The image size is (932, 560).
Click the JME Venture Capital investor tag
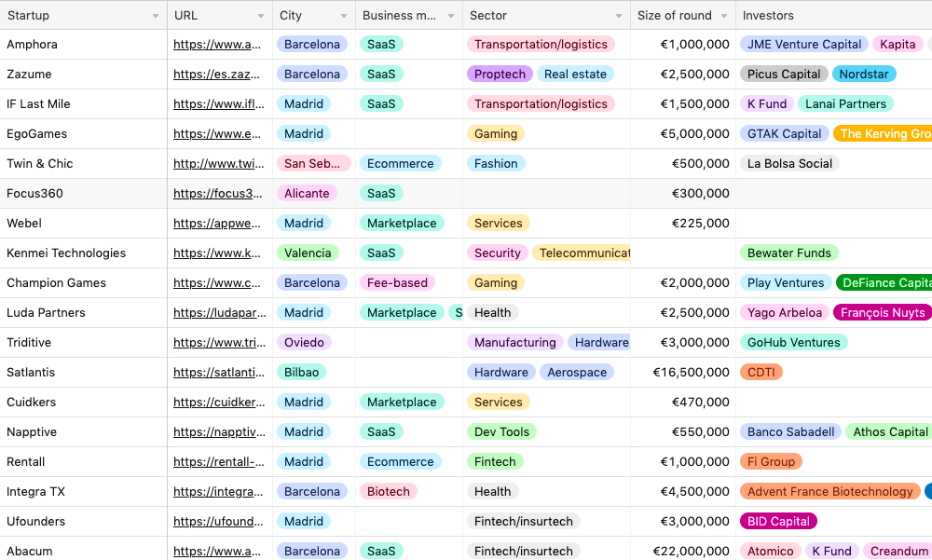pos(804,45)
